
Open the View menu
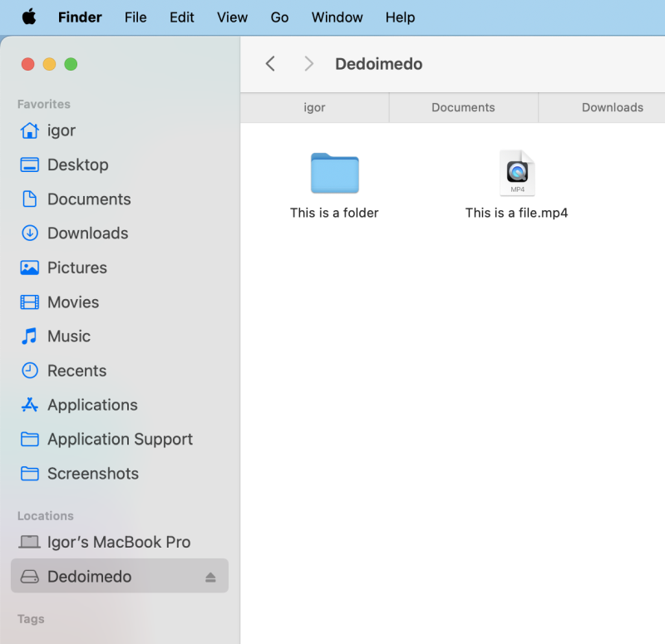tap(232, 17)
